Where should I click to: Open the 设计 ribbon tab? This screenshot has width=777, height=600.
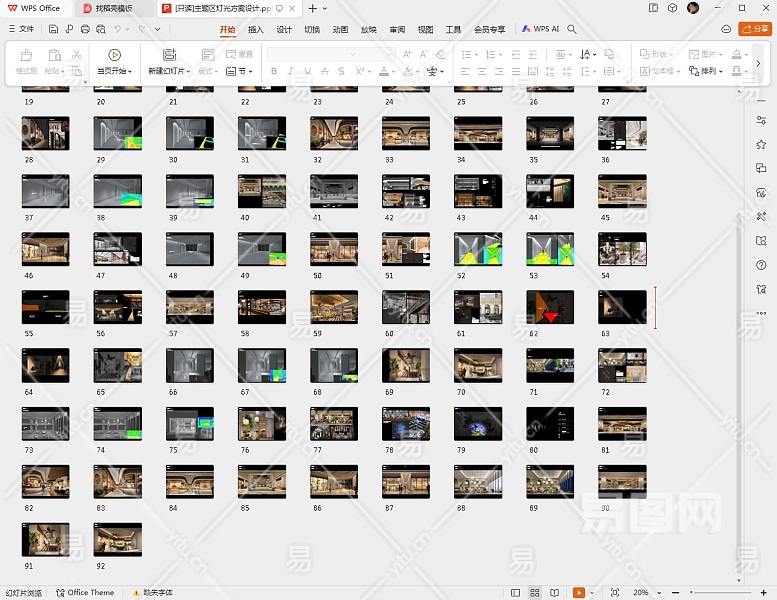tap(284, 30)
